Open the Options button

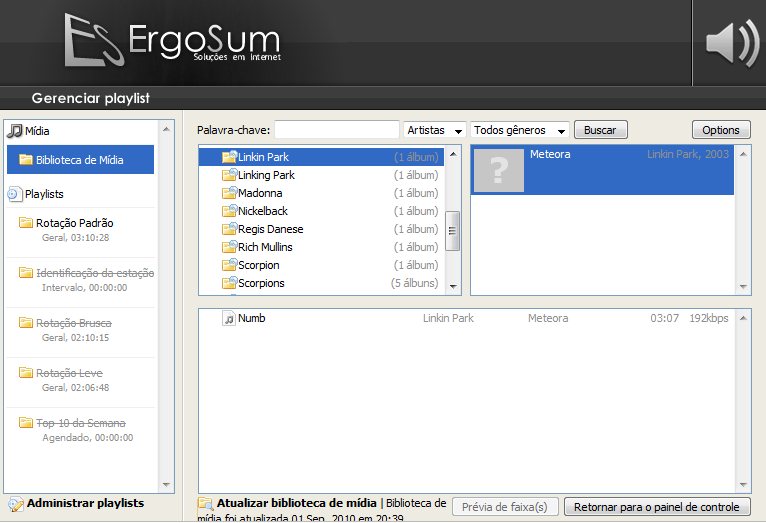[721, 130]
